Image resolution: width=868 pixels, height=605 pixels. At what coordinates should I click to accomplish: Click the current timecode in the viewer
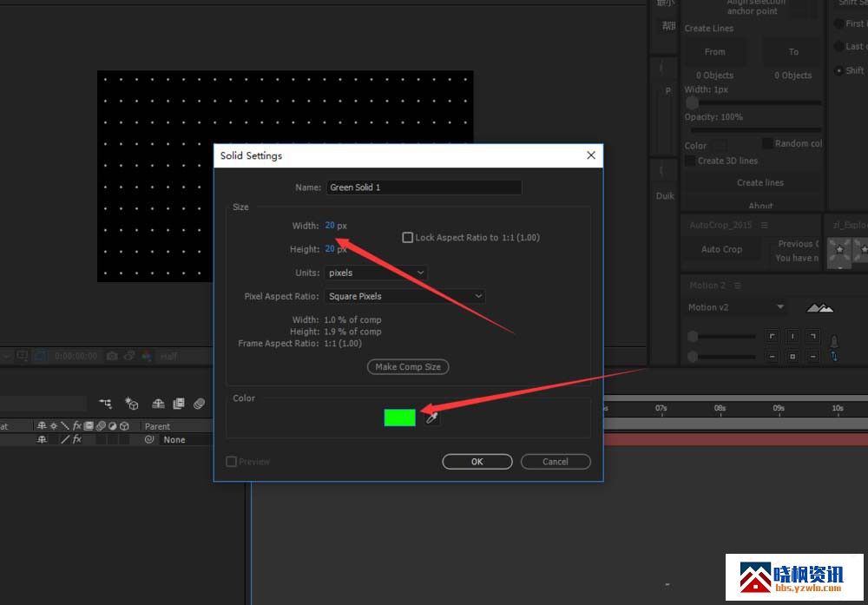click(x=76, y=356)
